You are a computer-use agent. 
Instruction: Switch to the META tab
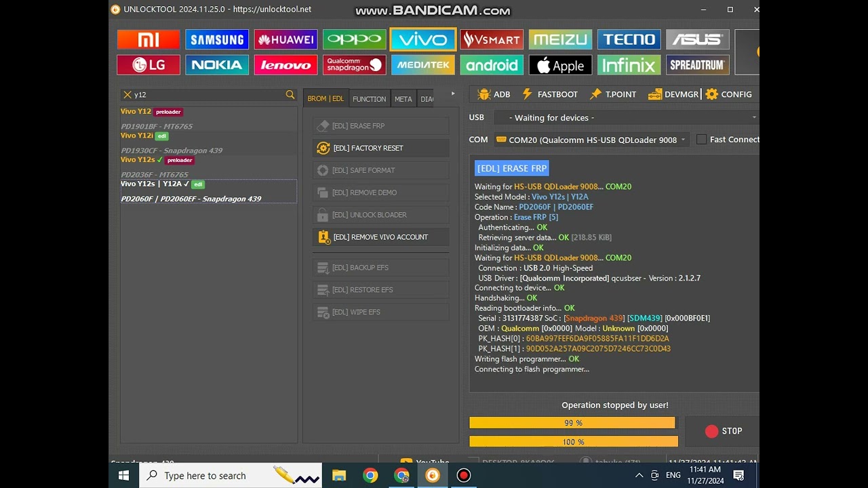pyautogui.click(x=403, y=99)
